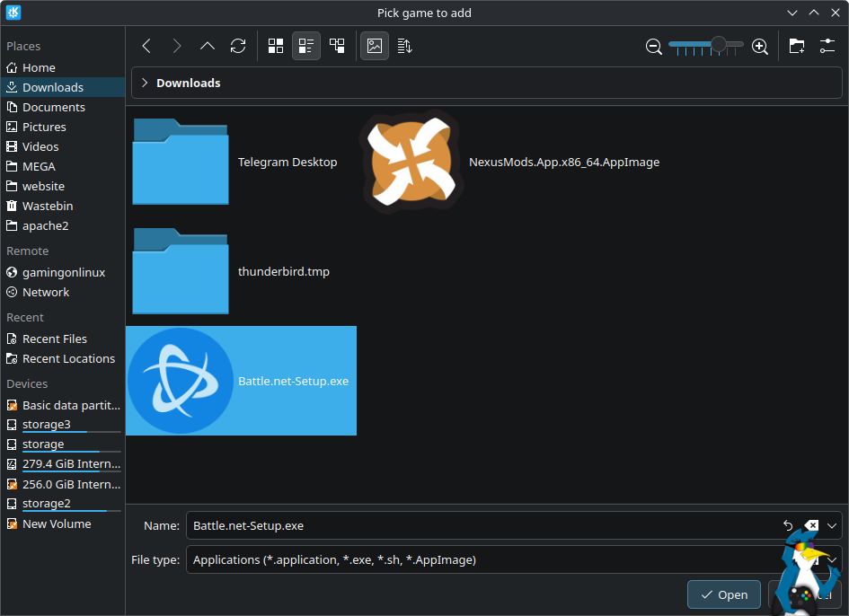Expand the Downloads breadcrumb chevron
This screenshot has height=616, width=849.
(145, 83)
